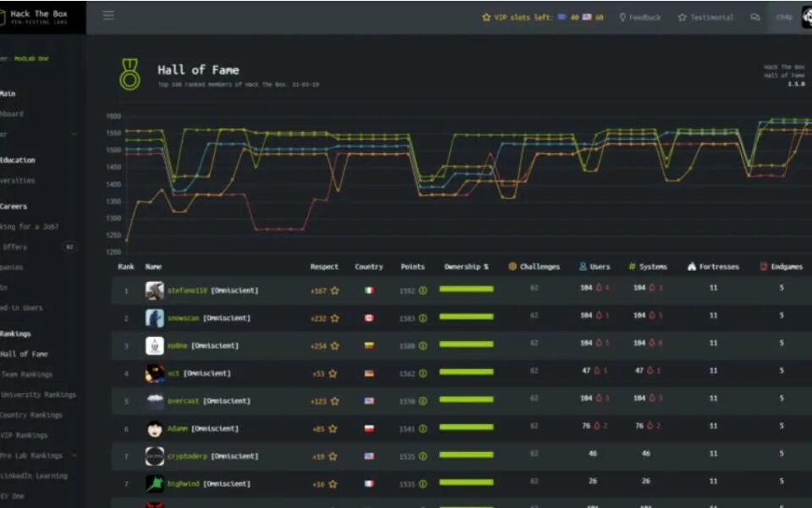Open the highwind profile link
This screenshot has width=812, height=508.
coord(184,484)
